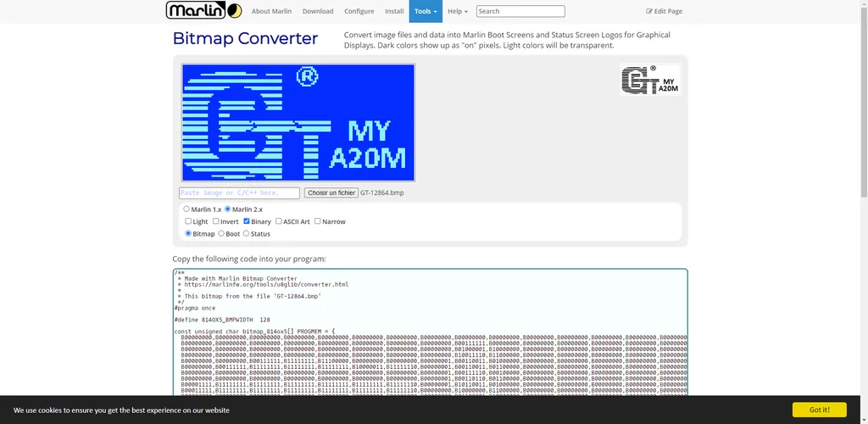Click inside the generated code text area
The height and width of the screenshot is (424, 868).
coord(430,332)
